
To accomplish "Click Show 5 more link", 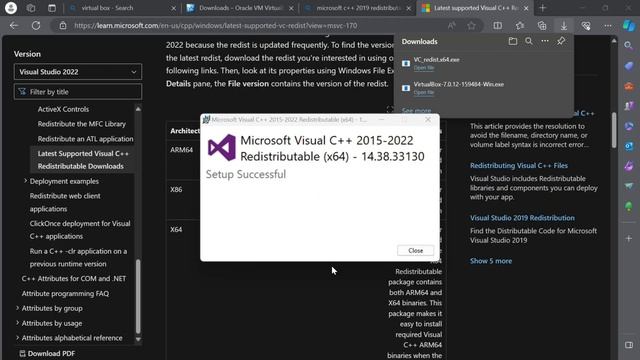I will tap(491, 261).
